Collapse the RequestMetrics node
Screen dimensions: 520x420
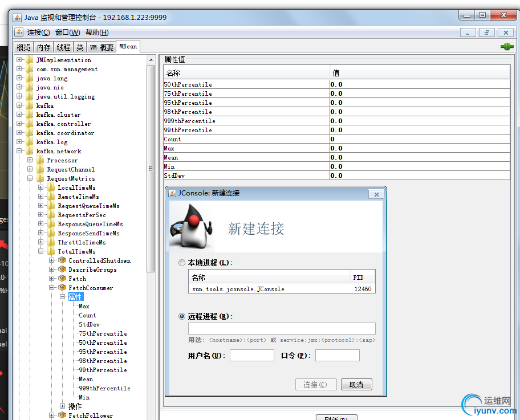[30, 178]
